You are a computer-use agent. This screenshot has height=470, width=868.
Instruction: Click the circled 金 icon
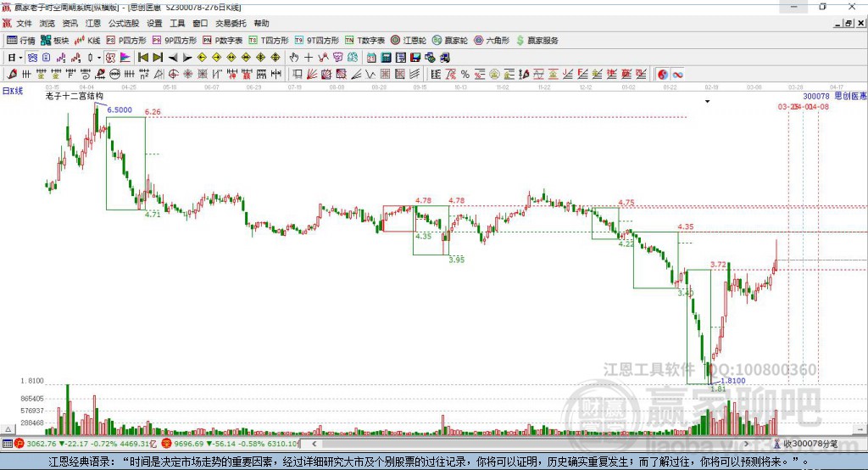click(x=494, y=75)
